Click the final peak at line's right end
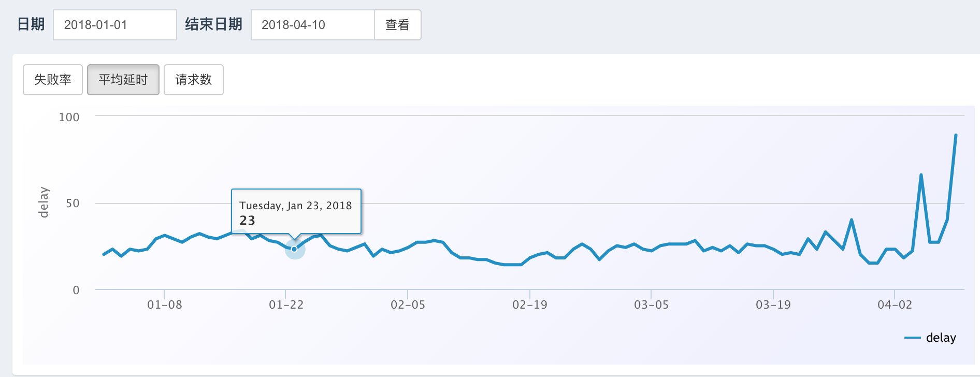The image size is (980, 377). point(956,135)
